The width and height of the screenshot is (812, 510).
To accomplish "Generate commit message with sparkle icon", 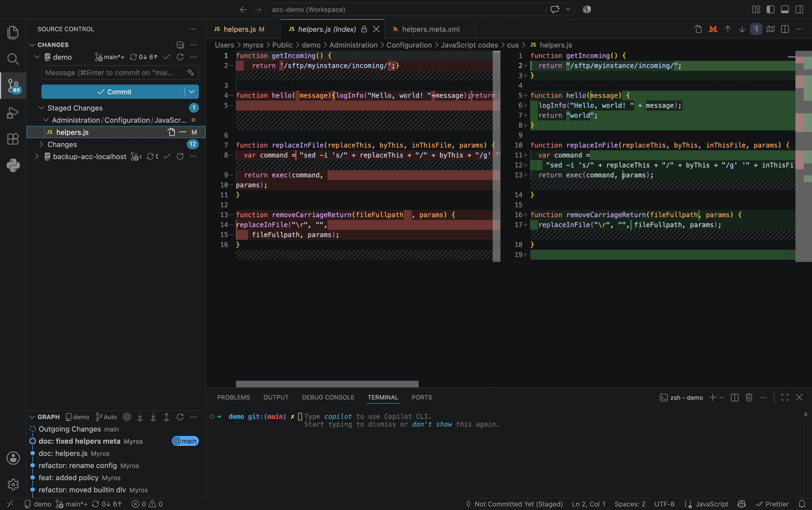I will point(191,72).
